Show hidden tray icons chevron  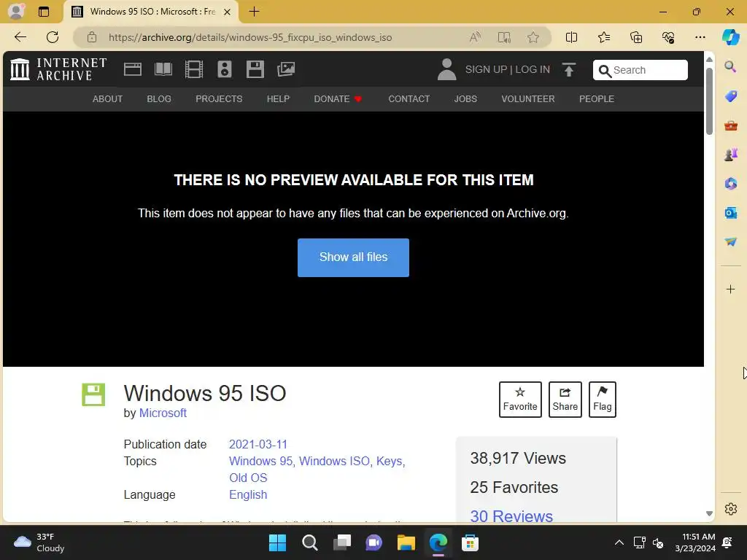619,542
